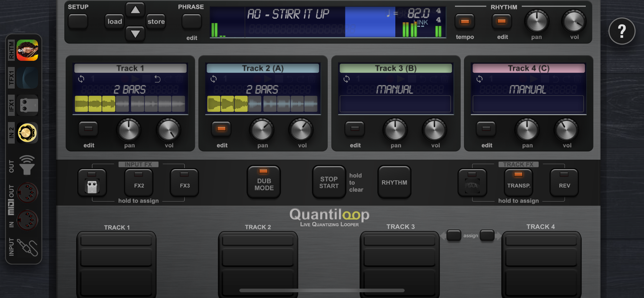Click the down arrow below the up arrow
Image resolution: width=644 pixels, height=298 pixels.
(135, 33)
